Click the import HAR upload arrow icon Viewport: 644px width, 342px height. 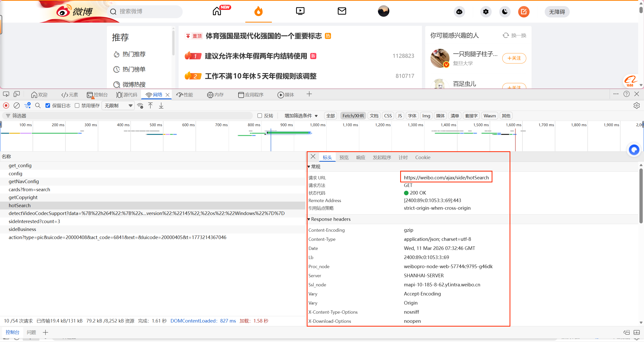150,105
